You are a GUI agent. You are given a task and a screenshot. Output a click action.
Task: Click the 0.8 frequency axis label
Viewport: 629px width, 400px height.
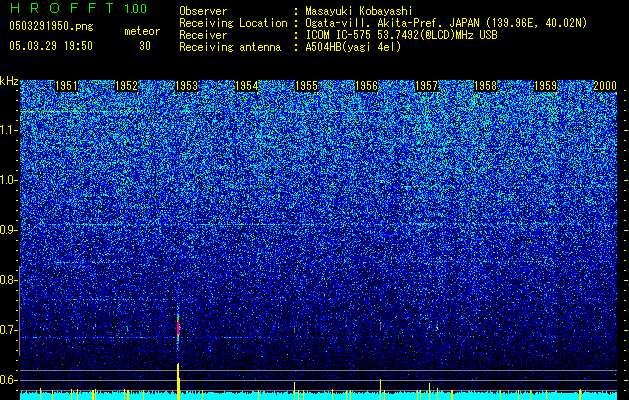pyautogui.click(x=9, y=280)
